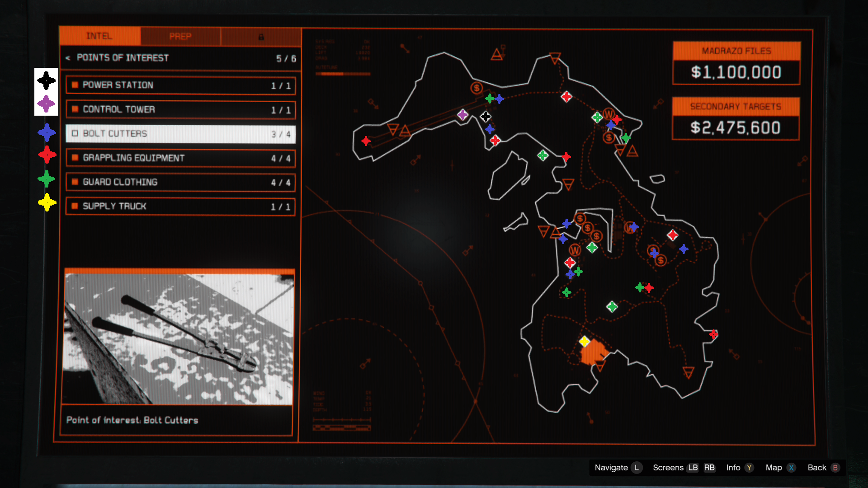Click the lone green marker north of the compound
The image size is (868, 488).
pyautogui.click(x=612, y=307)
